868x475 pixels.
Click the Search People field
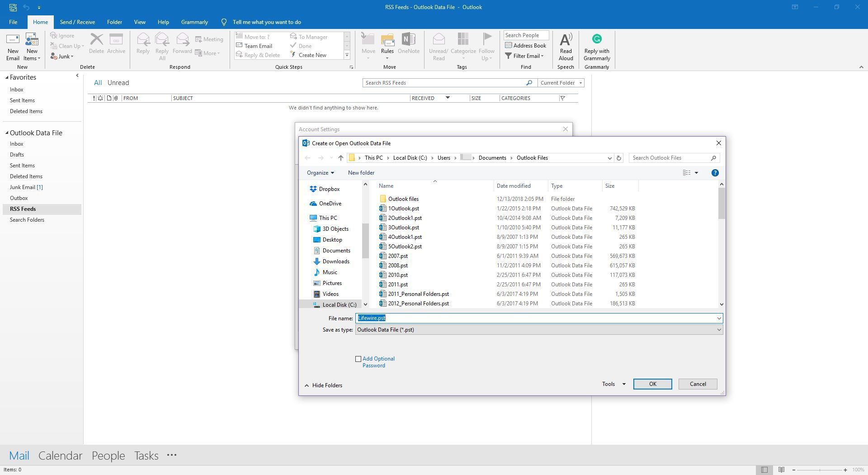[526, 35]
